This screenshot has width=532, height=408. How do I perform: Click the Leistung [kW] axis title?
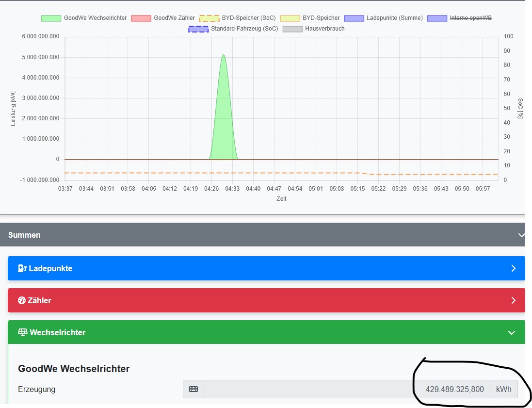coord(13,108)
